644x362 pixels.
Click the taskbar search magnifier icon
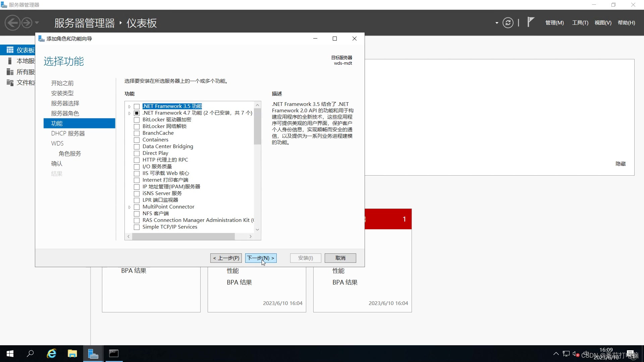coord(31,354)
